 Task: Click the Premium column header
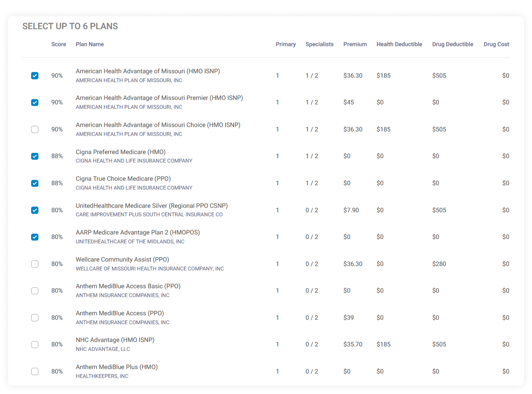point(355,44)
